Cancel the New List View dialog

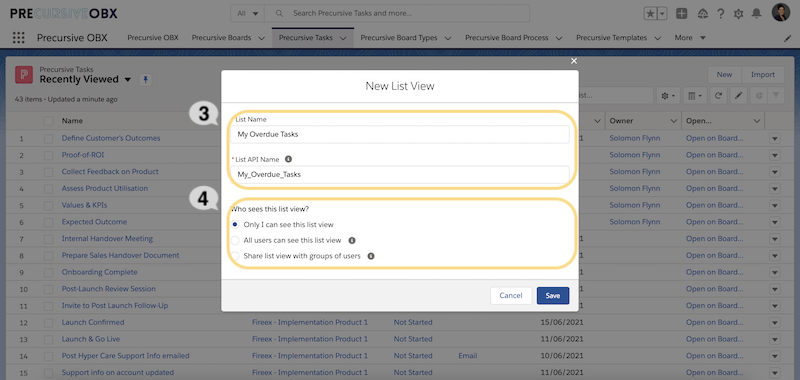point(511,296)
